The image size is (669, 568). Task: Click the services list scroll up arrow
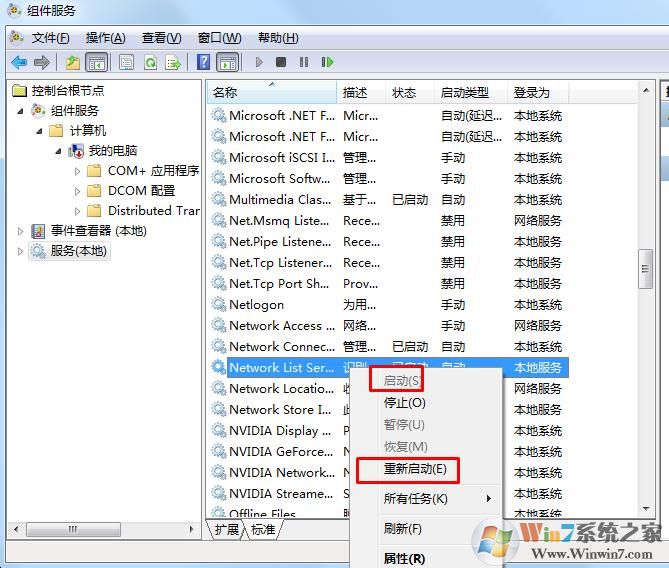(x=646, y=90)
